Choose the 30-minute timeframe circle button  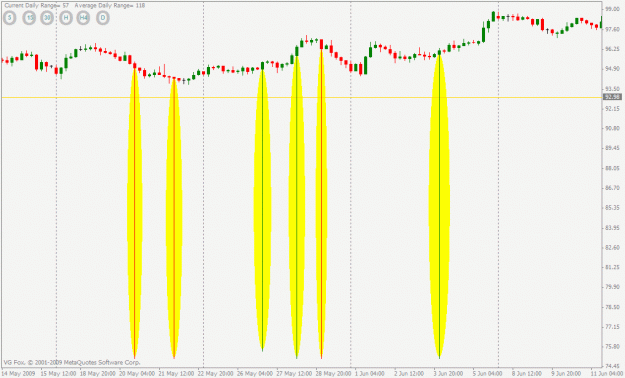click(x=47, y=18)
